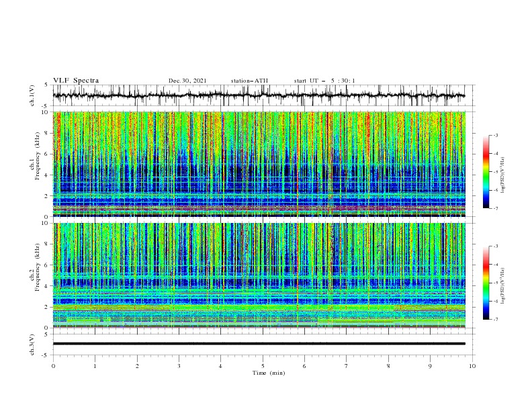Click Time axis tick label "1"

(95, 366)
